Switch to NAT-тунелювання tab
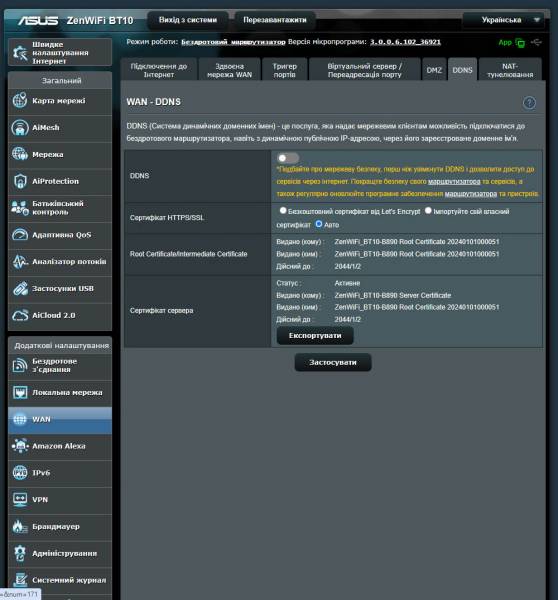The height and width of the screenshot is (600, 558). [510, 70]
